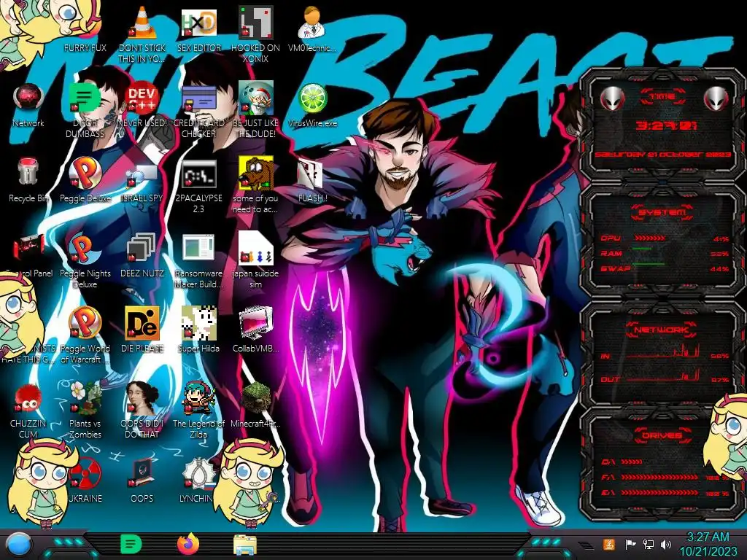Open the VLC cone DONT STICK THIS icon
The image size is (747, 560).
tap(142, 23)
